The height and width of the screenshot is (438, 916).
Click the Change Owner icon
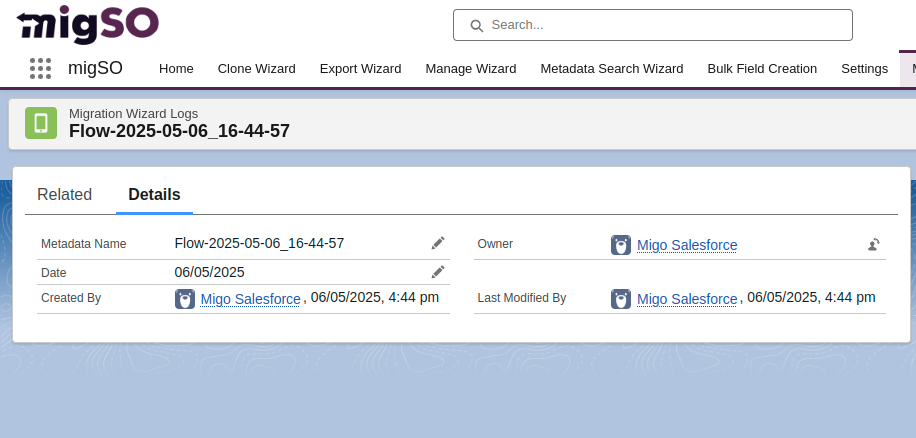tap(873, 244)
